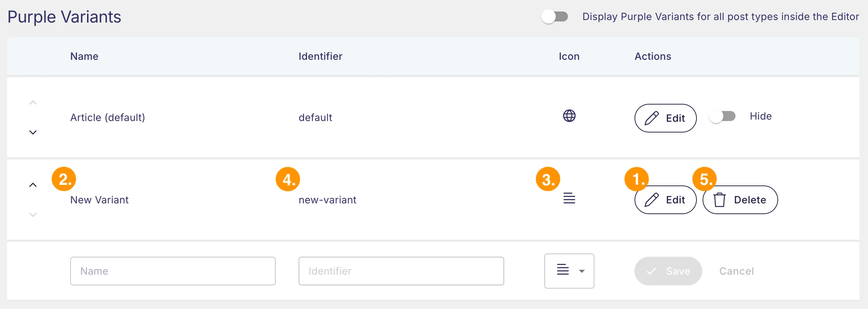The height and width of the screenshot is (309, 868).
Task: Edit the Article (default) variant
Action: click(x=665, y=118)
